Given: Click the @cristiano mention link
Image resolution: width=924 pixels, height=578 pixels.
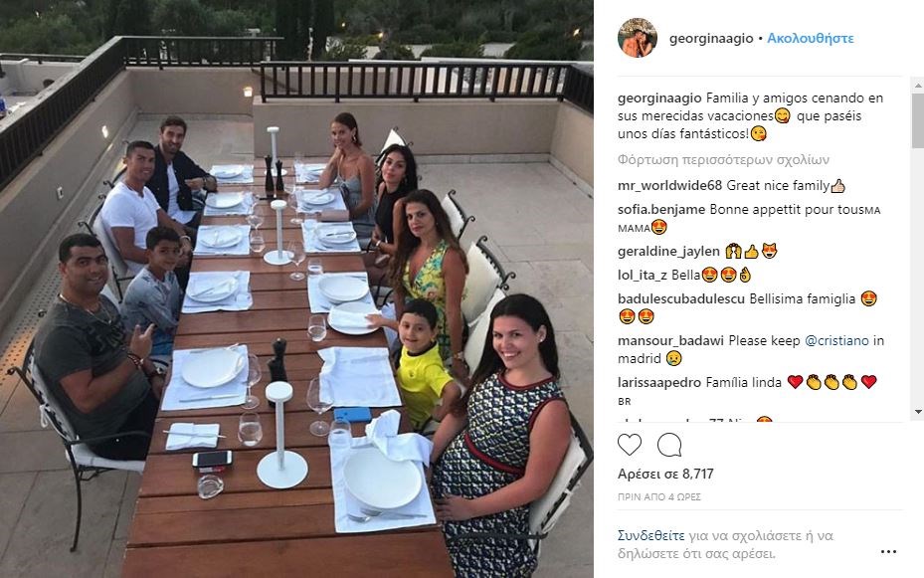Looking at the screenshot, I should (836, 340).
